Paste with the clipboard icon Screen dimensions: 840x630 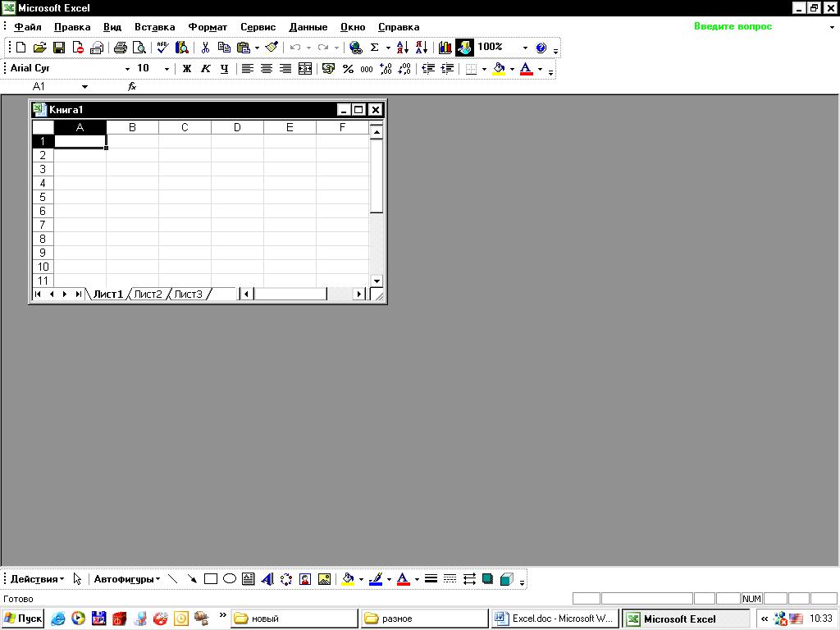(243, 48)
